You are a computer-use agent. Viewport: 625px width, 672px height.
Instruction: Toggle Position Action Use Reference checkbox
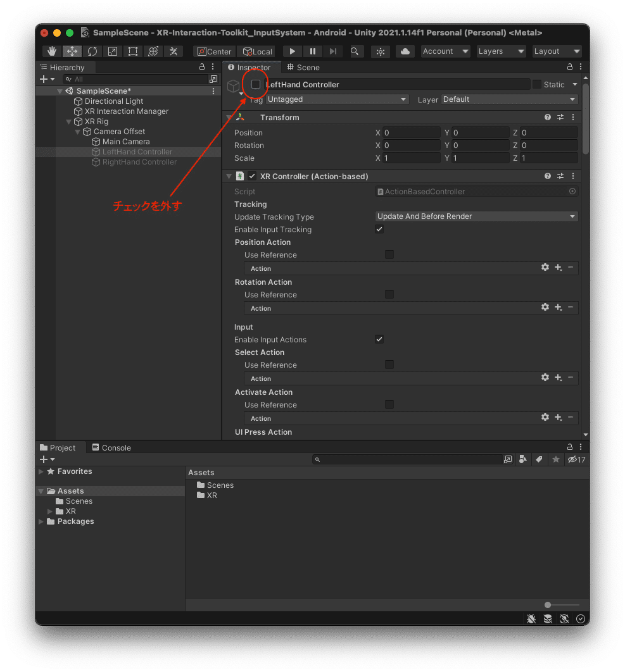[389, 254]
